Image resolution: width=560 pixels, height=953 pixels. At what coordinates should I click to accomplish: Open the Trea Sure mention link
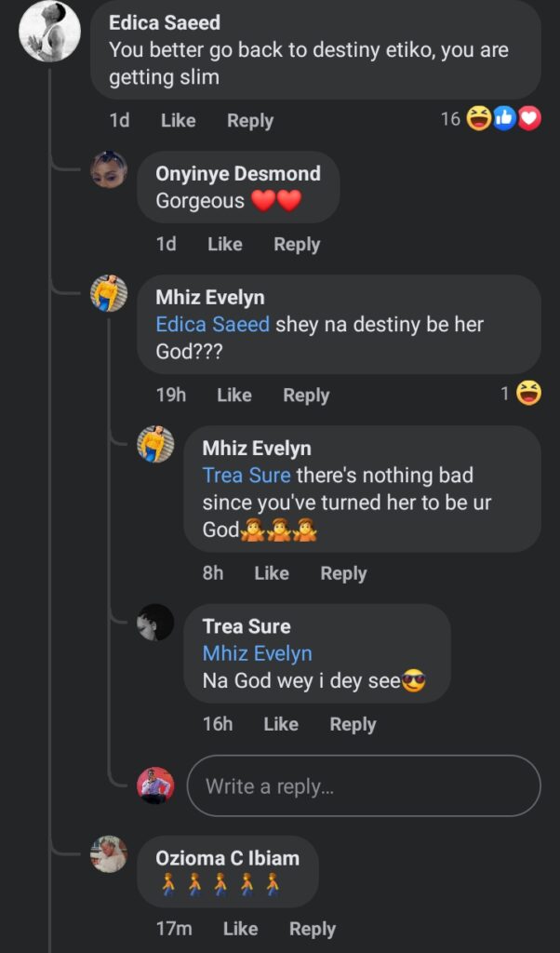tap(247, 476)
